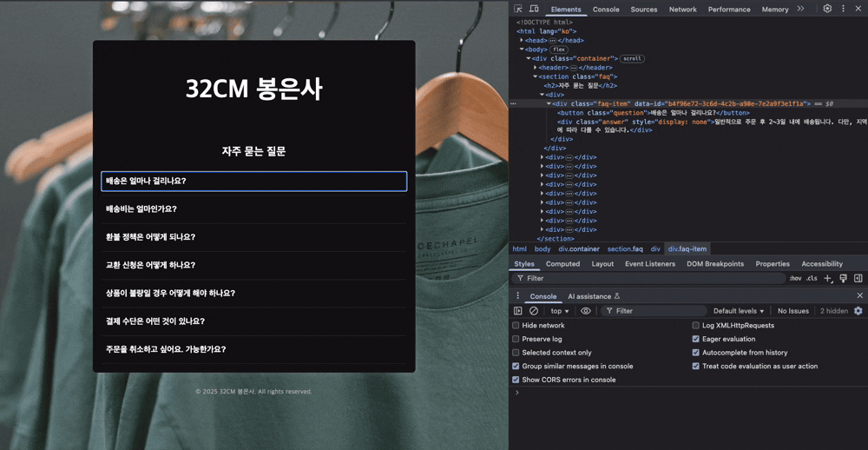Switch to the Sources tab
This screenshot has width=868, height=450.
[644, 10]
